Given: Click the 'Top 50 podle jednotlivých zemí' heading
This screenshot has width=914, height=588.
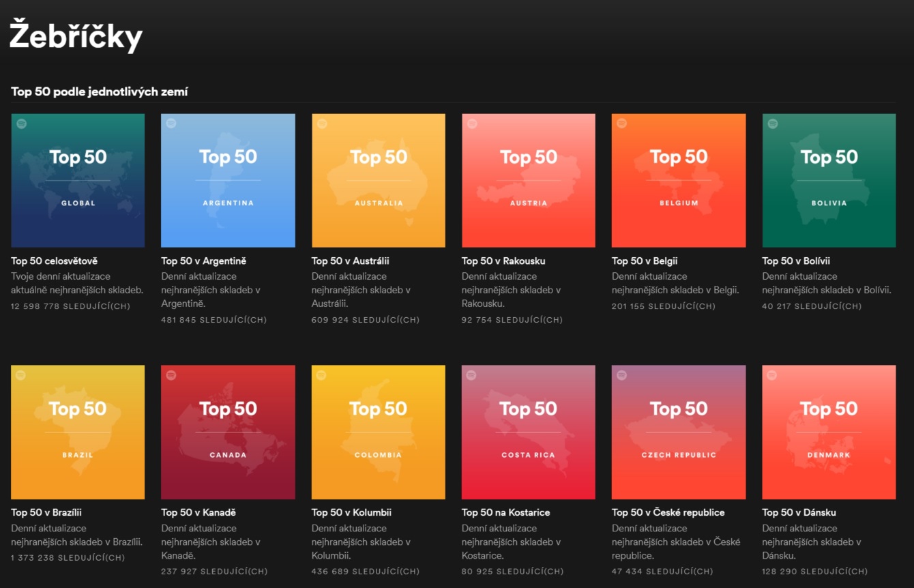Looking at the screenshot, I should [x=100, y=91].
